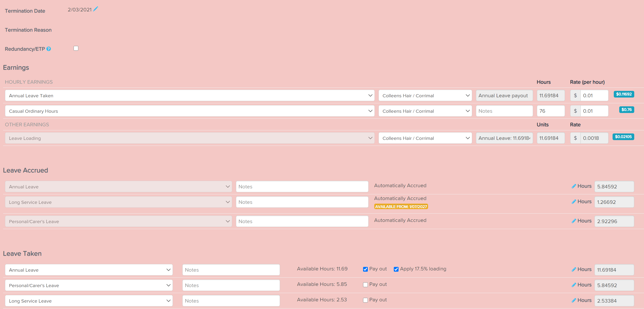Click the hours field showing 76
The width and height of the screenshot is (644, 309).
[550, 111]
